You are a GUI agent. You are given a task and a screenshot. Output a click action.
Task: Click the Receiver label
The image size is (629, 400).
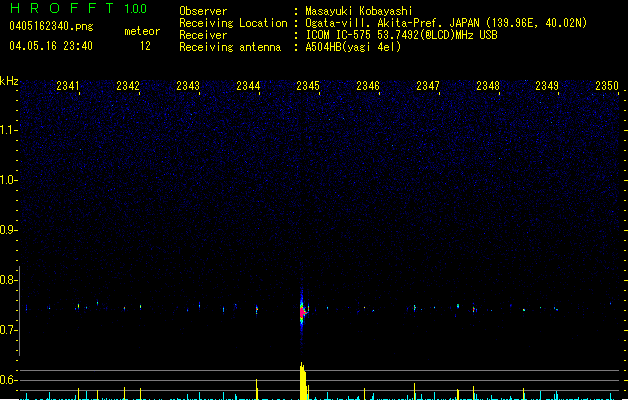[203, 35]
